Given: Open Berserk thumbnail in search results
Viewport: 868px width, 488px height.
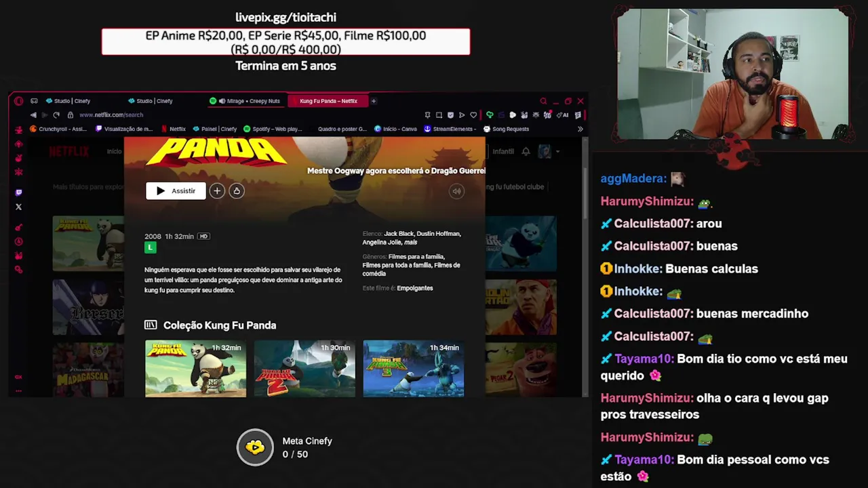Looking at the screenshot, I should (88, 307).
